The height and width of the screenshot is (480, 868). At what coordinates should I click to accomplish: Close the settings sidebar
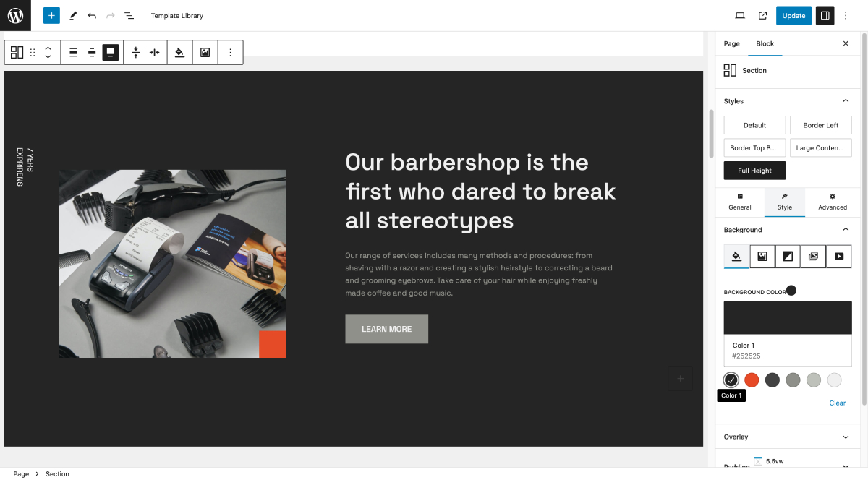point(846,43)
